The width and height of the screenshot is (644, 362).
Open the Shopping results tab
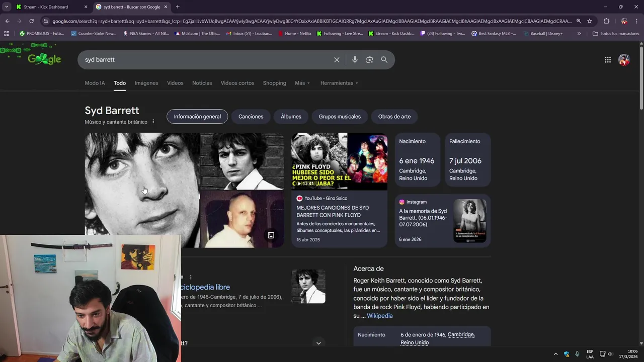pyautogui.click(x=274, y=83)
